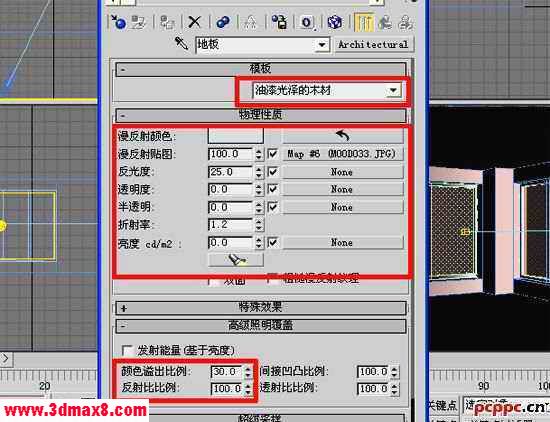Click the Go to Parent icon
The image size is (550, 422).
385,22
